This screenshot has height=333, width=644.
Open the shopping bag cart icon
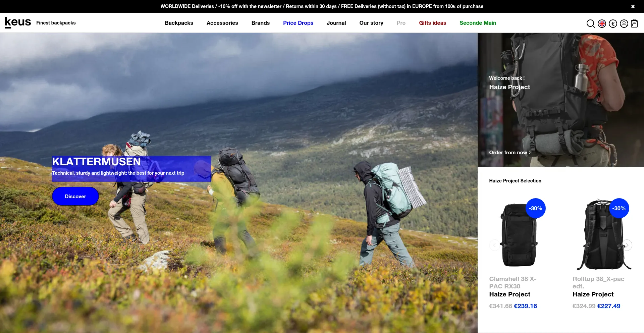634,23
